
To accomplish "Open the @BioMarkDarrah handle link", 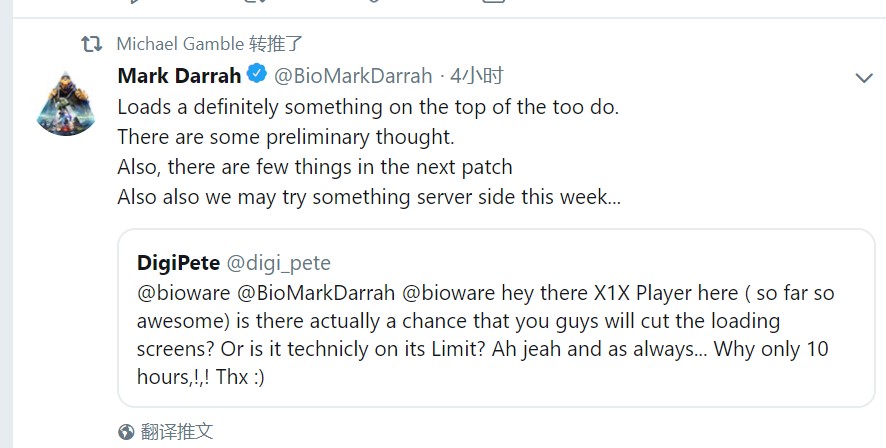I will tap(353, 76).
